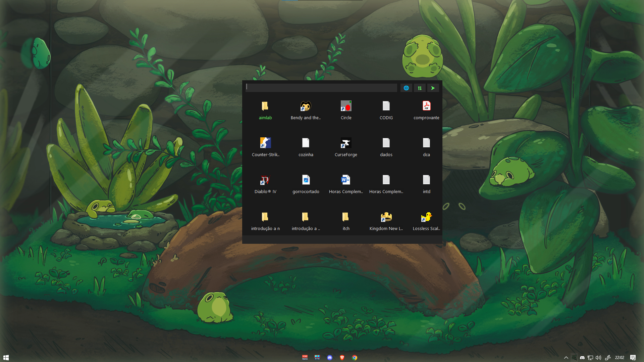This screenshot has height=362, width=644.
Task: Open the notification center
Action: pyautogui.click(x=633, y=358)
